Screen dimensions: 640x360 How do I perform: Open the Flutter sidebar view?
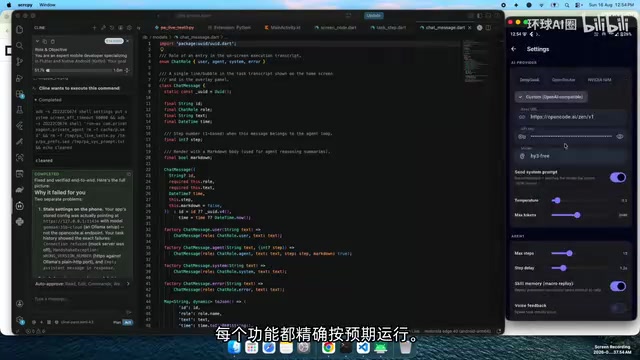tap(20, 126)
